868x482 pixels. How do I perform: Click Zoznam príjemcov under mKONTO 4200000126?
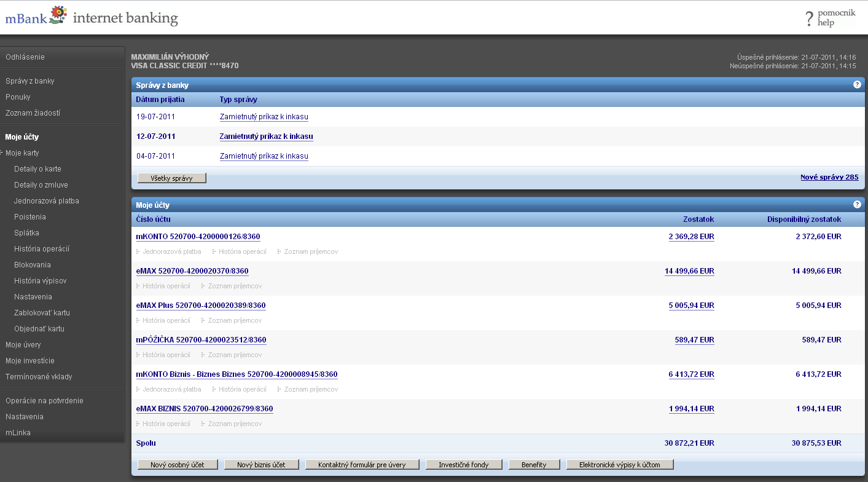tap(311, 251)
